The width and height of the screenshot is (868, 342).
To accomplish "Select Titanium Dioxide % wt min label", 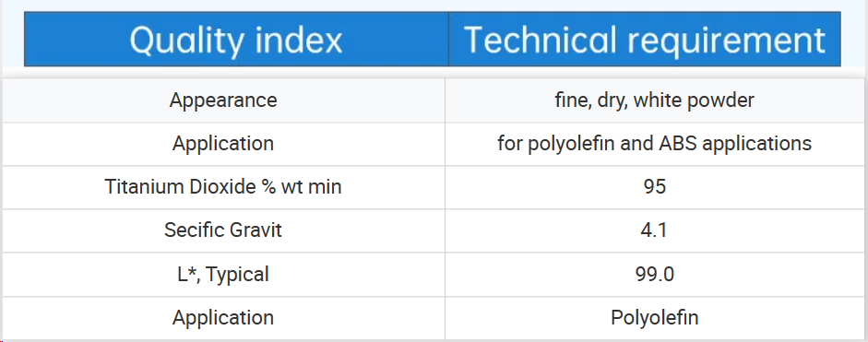I will point(223,186).
